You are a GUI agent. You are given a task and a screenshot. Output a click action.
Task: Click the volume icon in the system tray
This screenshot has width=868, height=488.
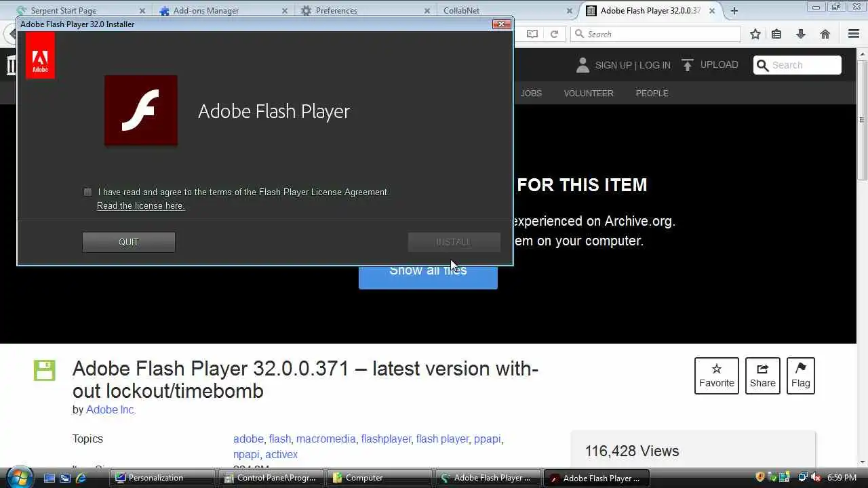tap(816, 478)
